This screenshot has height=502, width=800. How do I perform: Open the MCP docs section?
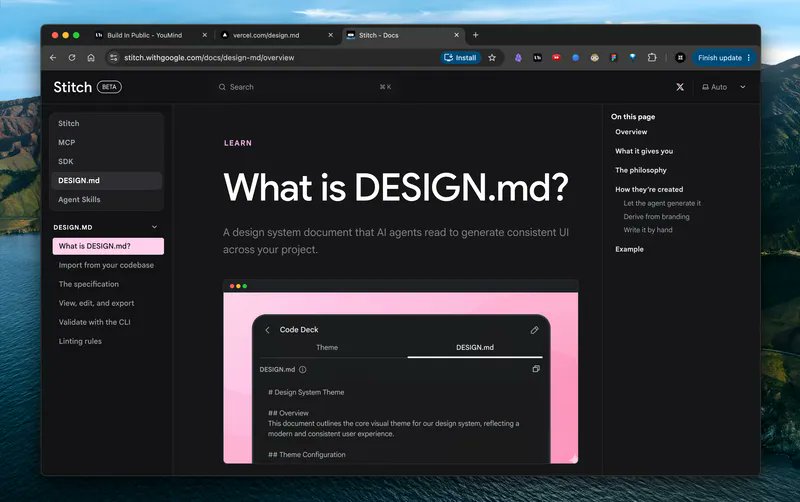(107, 142)
